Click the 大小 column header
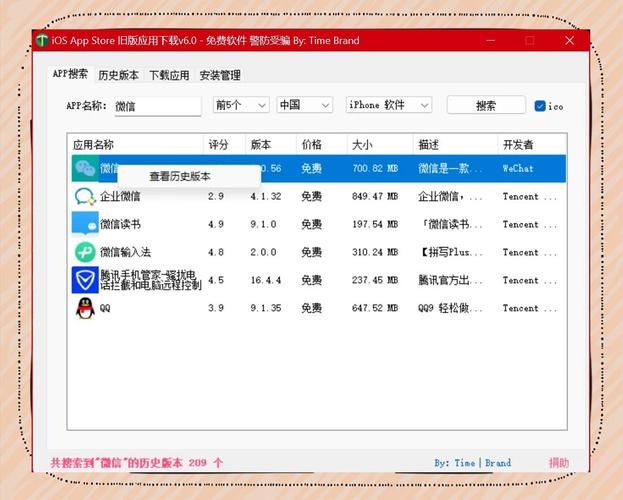 pos(380,145)
